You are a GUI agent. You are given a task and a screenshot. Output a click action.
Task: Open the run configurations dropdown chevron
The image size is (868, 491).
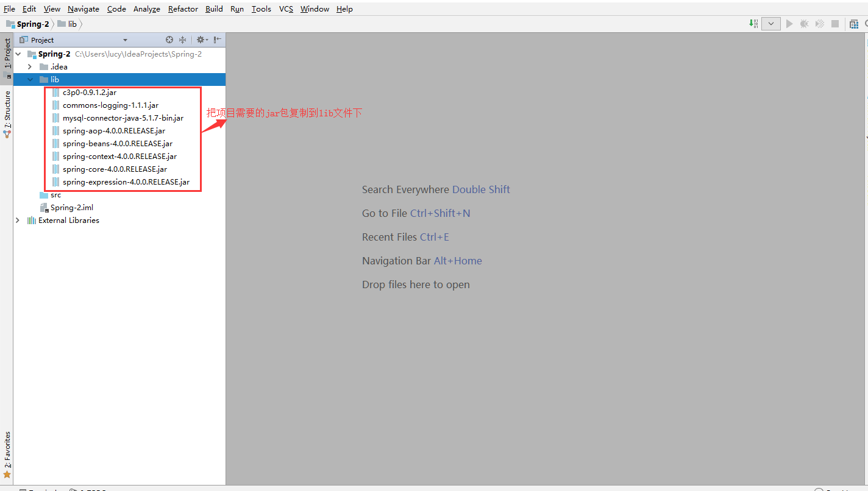(x=771, y=24)
